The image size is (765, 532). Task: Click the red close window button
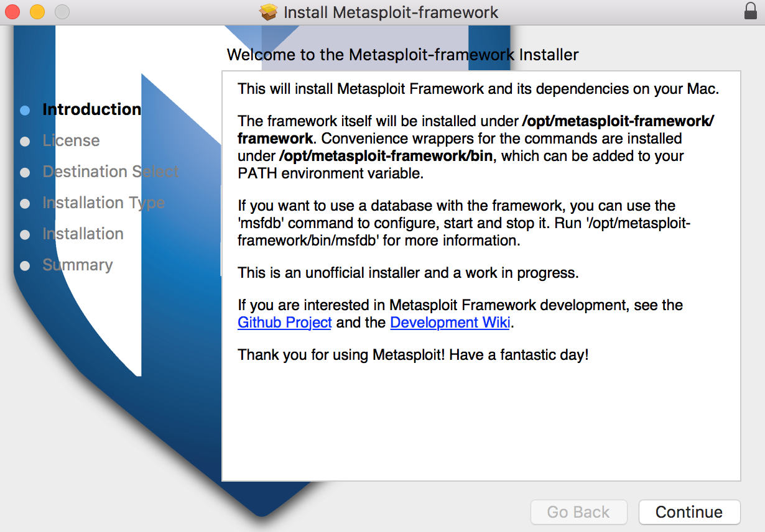pyautogui.click(x=12, y=11)
